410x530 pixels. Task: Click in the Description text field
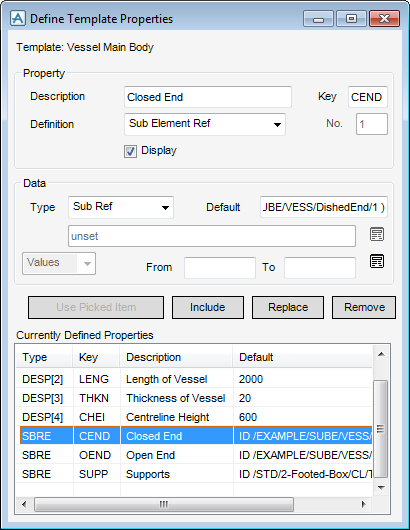[208, 97]
